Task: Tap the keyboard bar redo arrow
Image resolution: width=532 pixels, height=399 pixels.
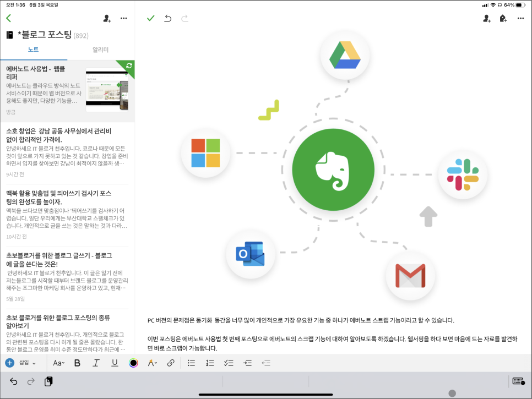Action: pos(31,381)
